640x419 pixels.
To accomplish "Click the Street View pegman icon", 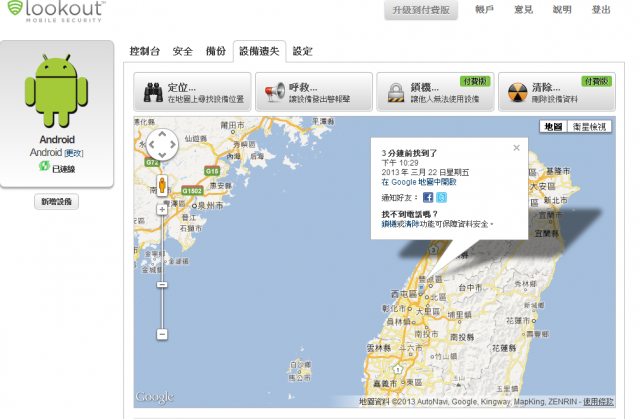I will (x=162, y=186).
